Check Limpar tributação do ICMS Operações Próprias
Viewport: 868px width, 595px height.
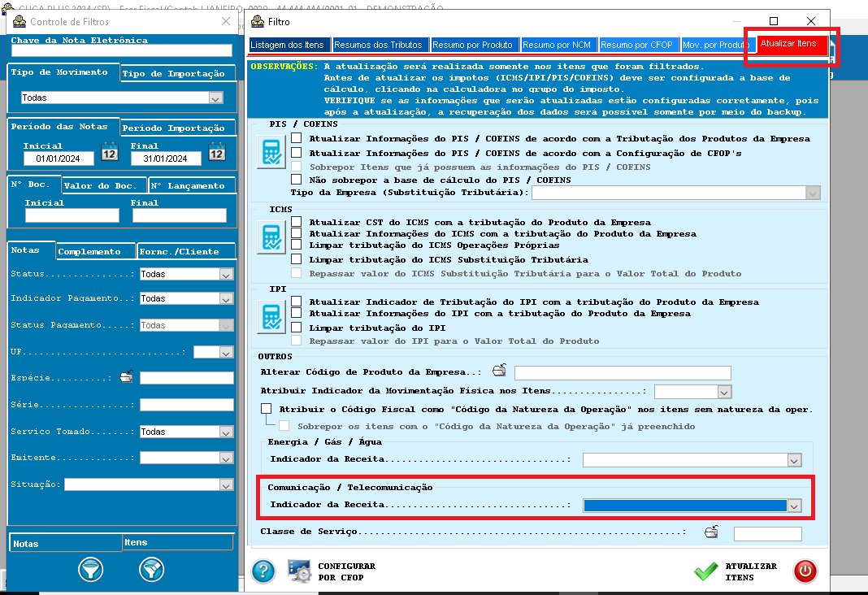pyautogui.click(x=297, y=244)
